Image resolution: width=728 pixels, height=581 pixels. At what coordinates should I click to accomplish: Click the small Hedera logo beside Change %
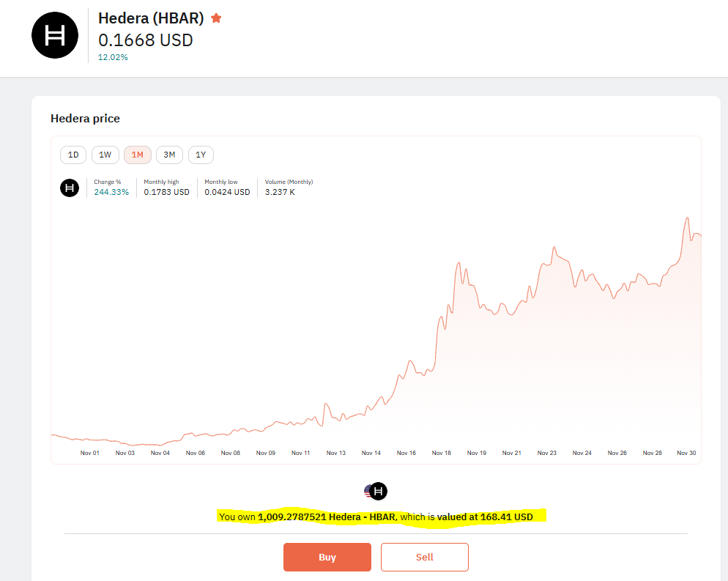(x=70, y=188)
